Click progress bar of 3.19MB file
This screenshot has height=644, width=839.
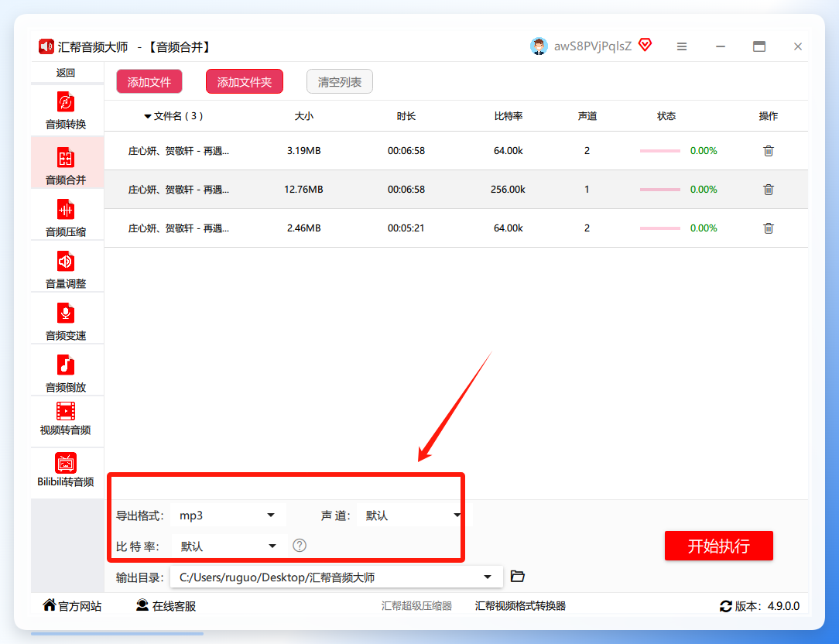pos(659,151)
